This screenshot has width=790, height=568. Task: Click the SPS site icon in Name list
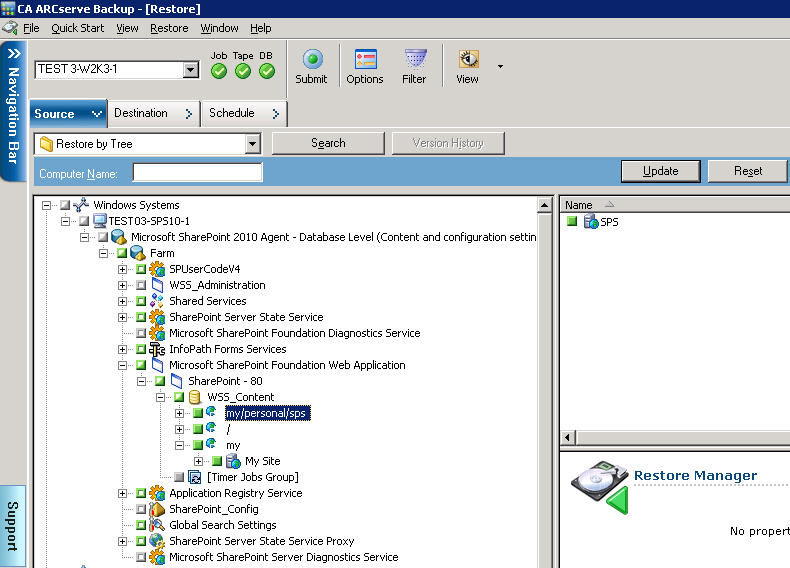(591, 221)
